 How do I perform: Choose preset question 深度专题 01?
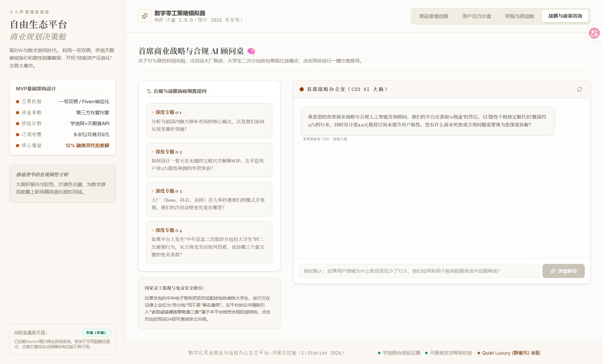[209, 120]
